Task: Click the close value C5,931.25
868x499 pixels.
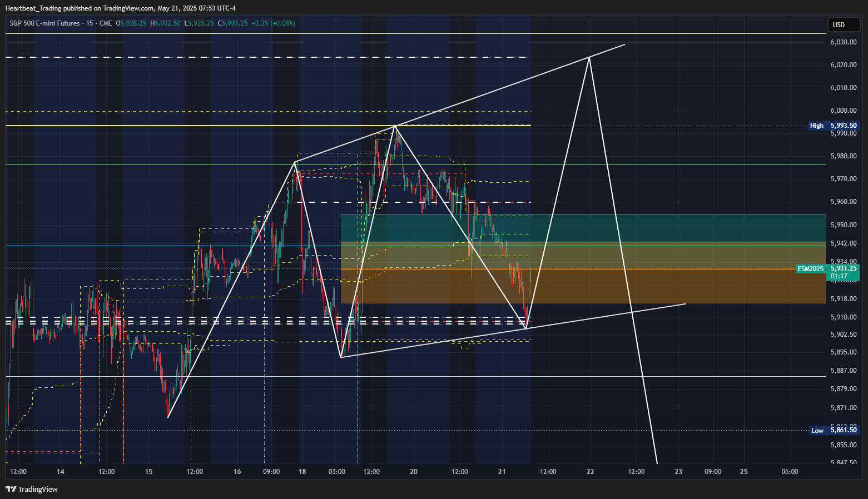Action: pos(233,23)
